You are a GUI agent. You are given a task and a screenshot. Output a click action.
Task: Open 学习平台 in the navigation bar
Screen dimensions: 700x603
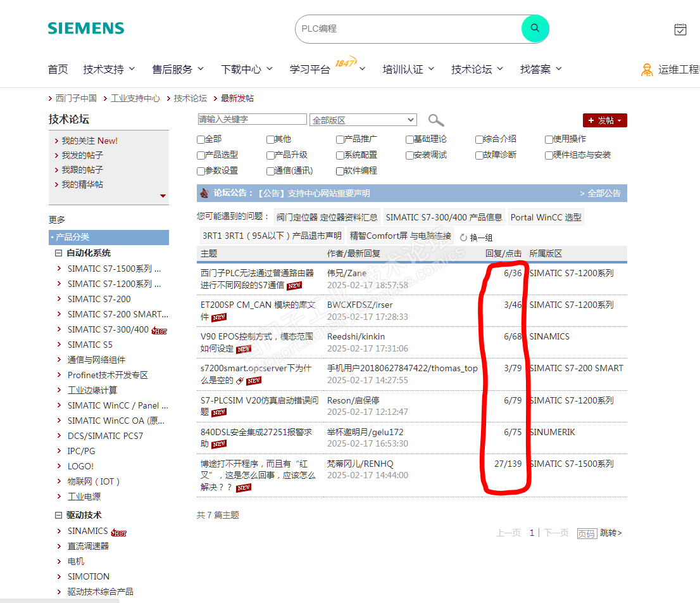tap(310, 69)
